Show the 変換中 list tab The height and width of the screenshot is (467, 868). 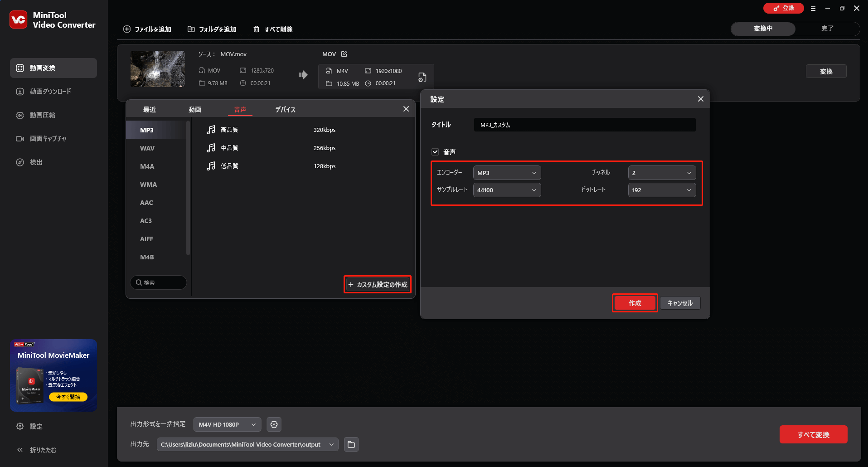(763, 29)
